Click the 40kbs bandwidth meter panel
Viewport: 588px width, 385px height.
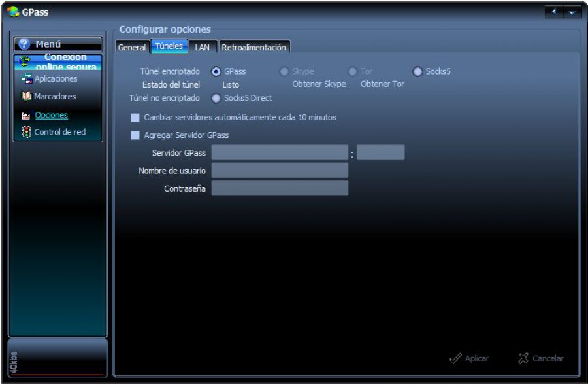point(57,358)
